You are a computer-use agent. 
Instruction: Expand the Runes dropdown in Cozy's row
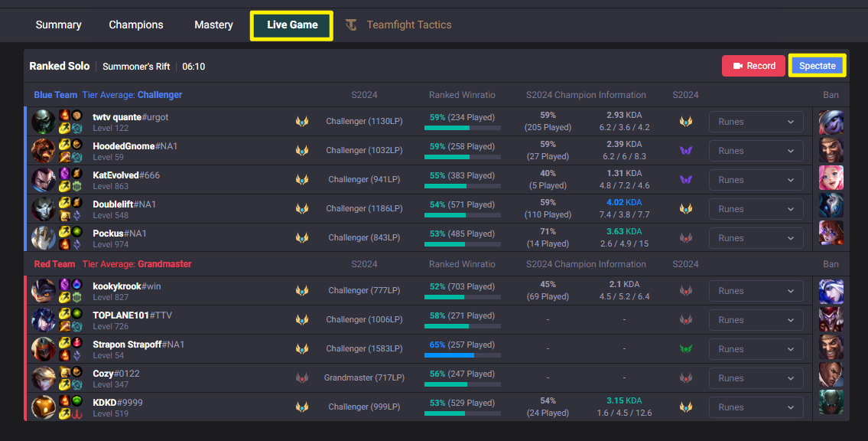[756, 377]
